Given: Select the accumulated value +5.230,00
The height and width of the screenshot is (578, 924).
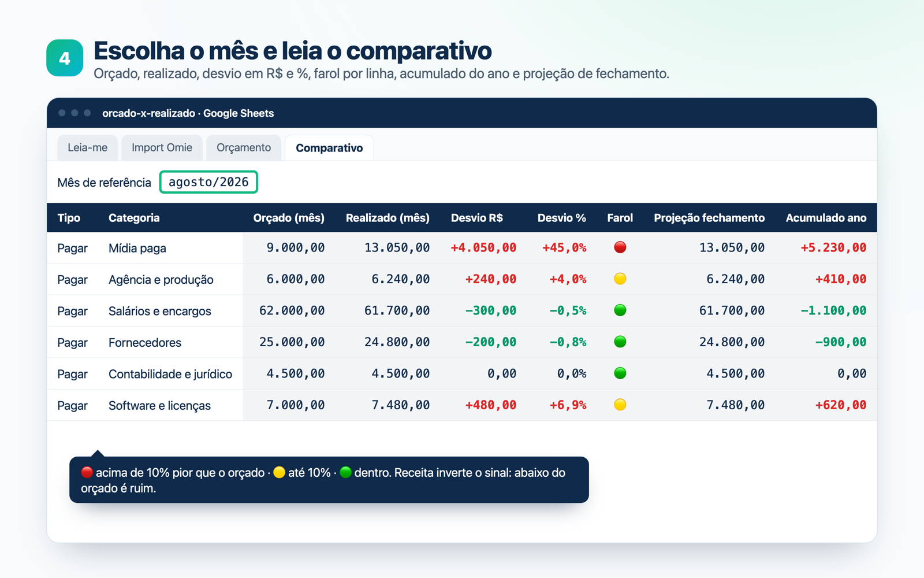Looking at the screenshot, I should pyautogui.click(x=833, y=248).
